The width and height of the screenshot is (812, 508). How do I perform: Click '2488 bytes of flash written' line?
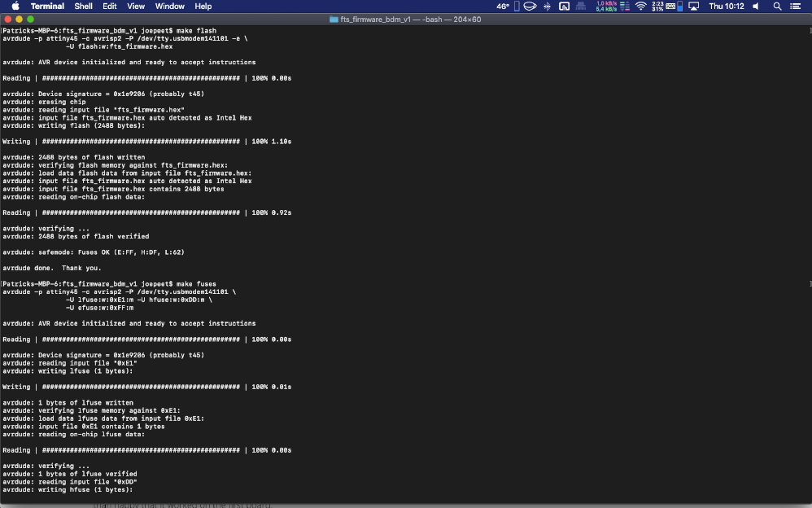click(x=73, y=158)
